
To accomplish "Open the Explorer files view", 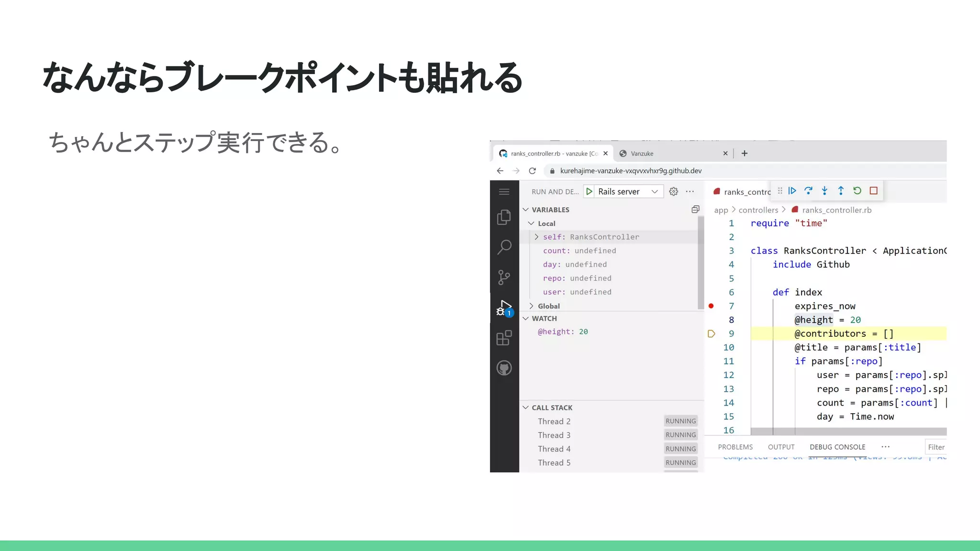I will (x=504, y=217).
